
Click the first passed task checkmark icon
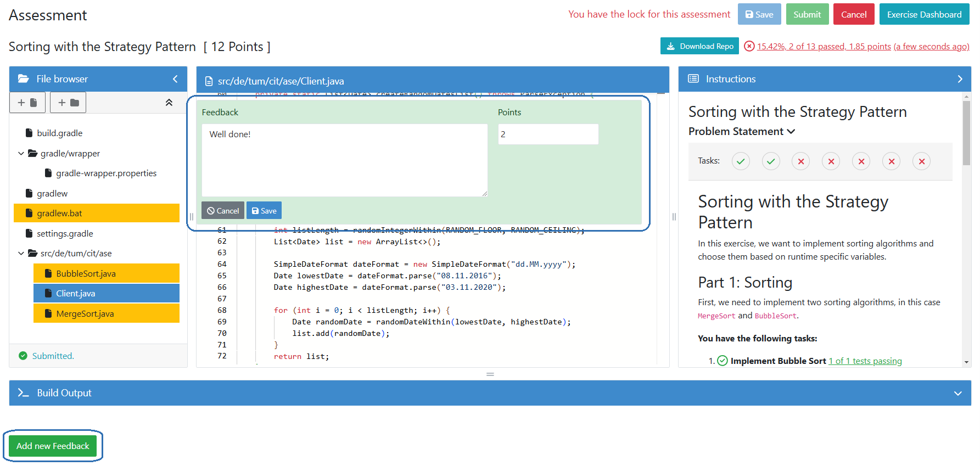pos(741,161)
